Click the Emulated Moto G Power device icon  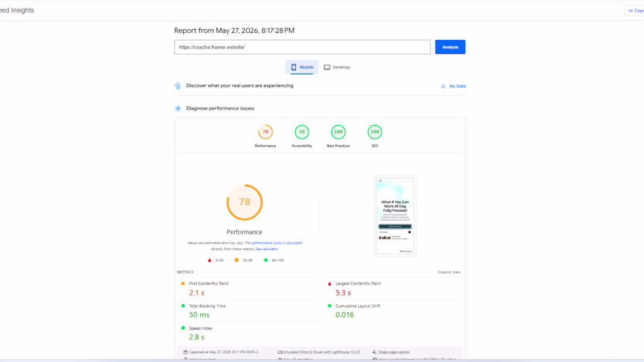point(280,352)
